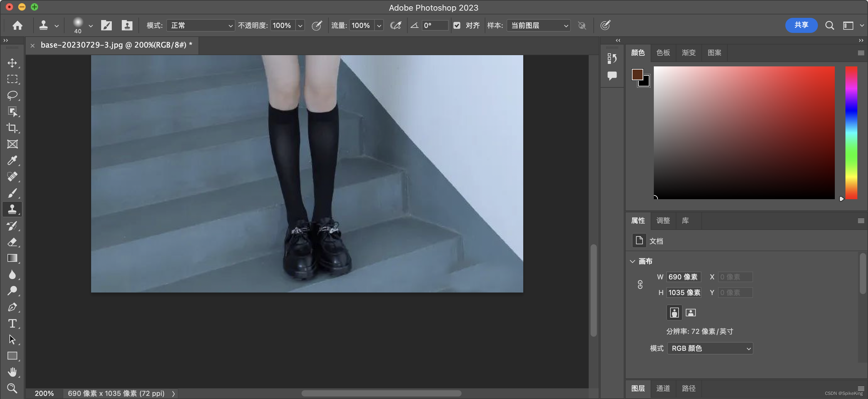
Task: Switch to the 通道 channels tab
Action: [x=663, y=388]
